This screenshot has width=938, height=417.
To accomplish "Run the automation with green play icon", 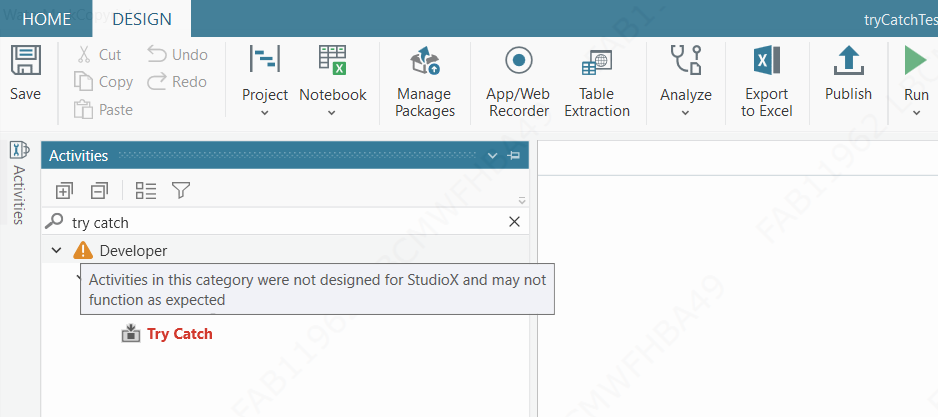I will tap(916, 60).
